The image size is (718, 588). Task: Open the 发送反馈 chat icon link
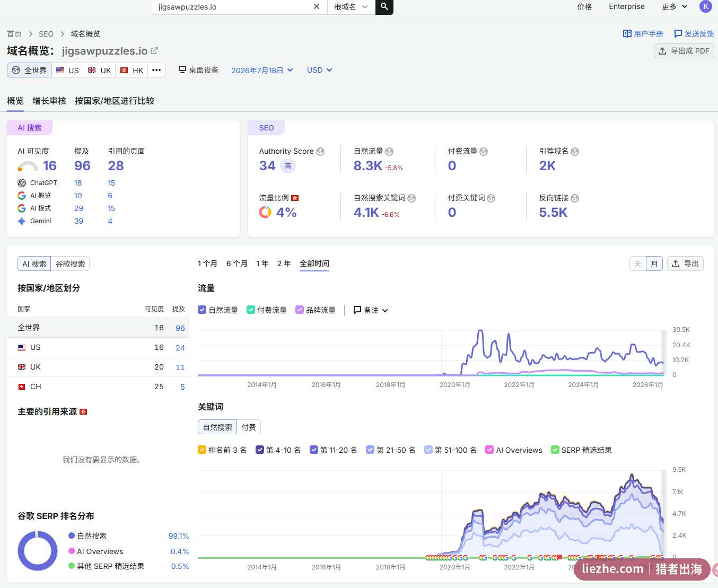[x=694, y=34]
